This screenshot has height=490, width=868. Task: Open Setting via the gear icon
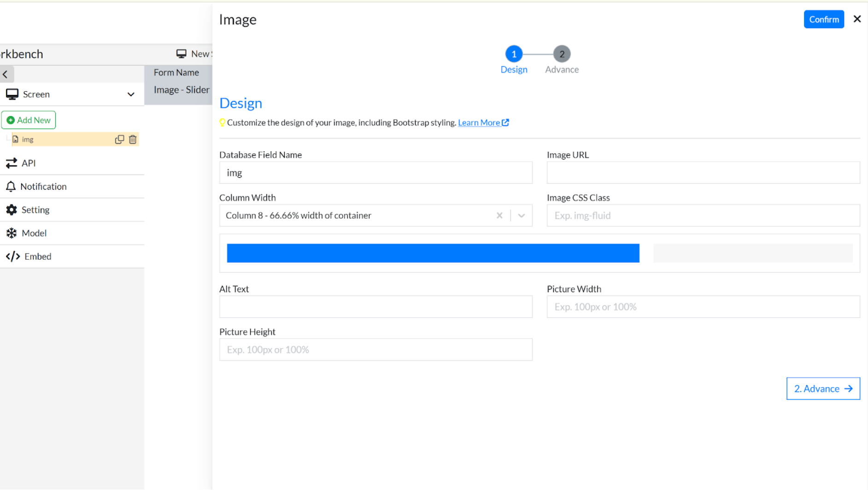click(12, 210)
